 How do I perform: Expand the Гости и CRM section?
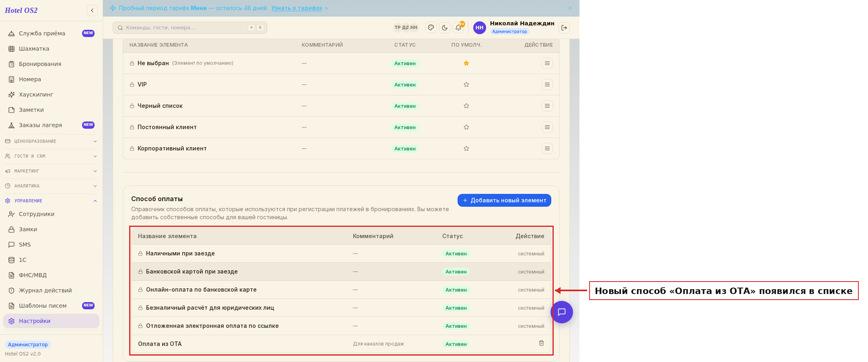(x=51, y=156)
